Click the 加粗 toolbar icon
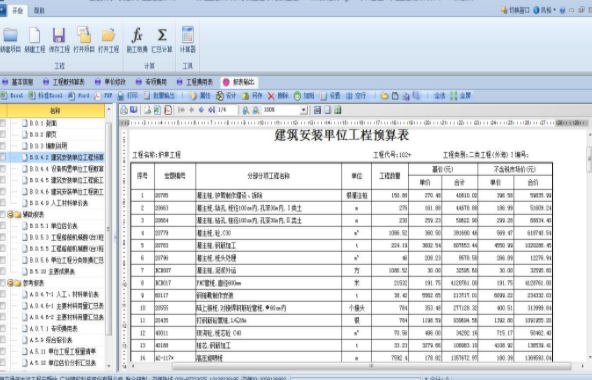592x380 pixels. tap(297, 96)
